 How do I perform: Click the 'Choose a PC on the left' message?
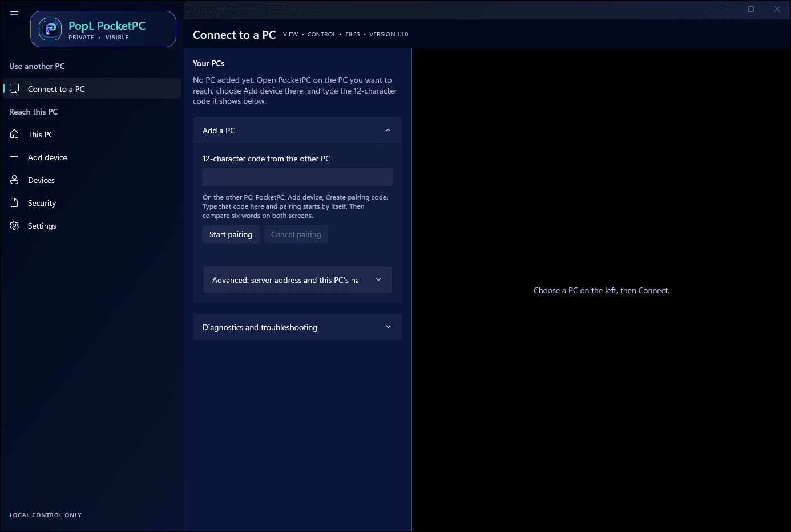coord(602,290)
